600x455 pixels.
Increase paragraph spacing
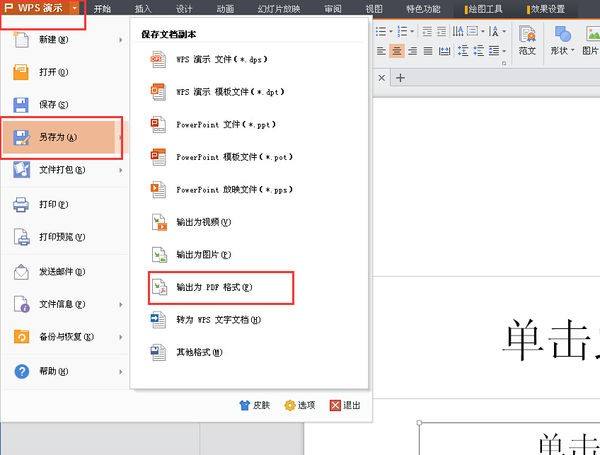coord(463,51)
